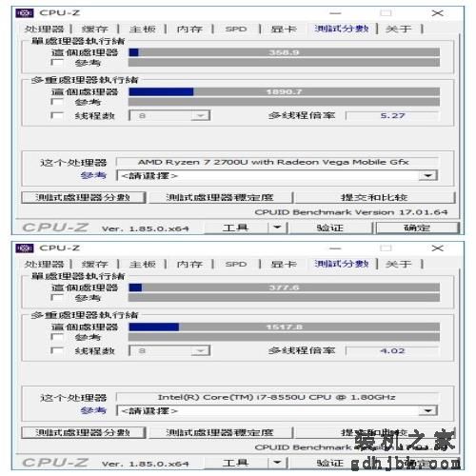
Task: Enable multi-thread 參考 checkbox in the bottom window
Action: tap(57, 337)
